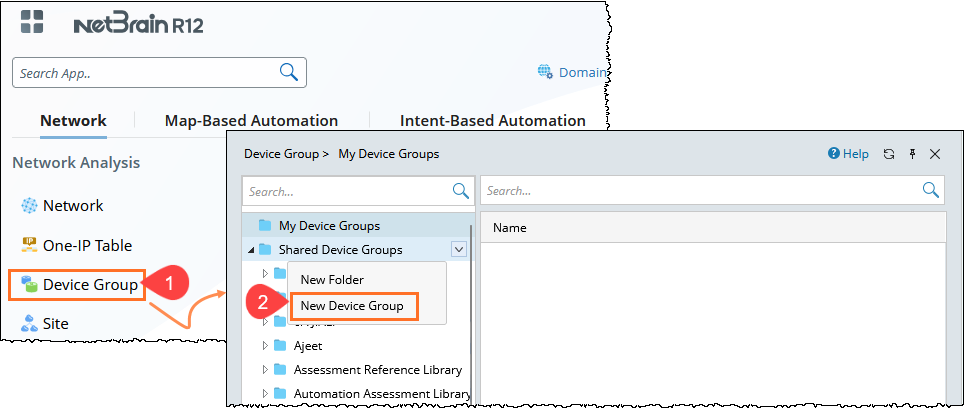This screenshot has width=964, height=408.
Task: Open Shared Device Groups dropdown arrow
Action: click(x=459, y=250)
